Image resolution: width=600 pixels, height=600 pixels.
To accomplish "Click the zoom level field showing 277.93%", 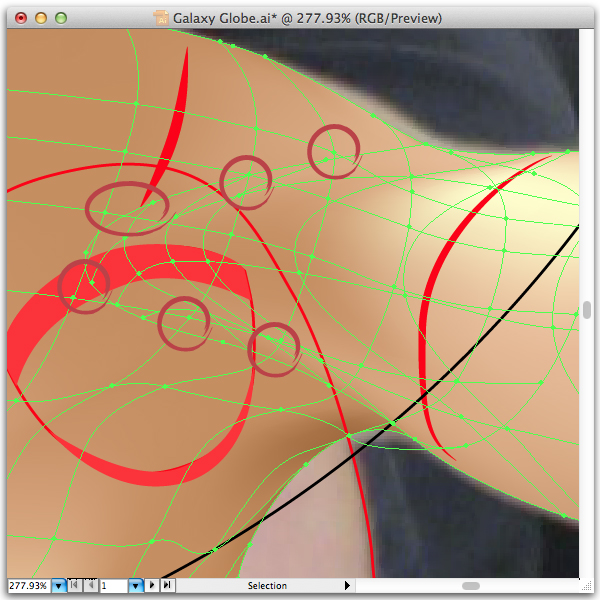I will (x=29, y=585).
